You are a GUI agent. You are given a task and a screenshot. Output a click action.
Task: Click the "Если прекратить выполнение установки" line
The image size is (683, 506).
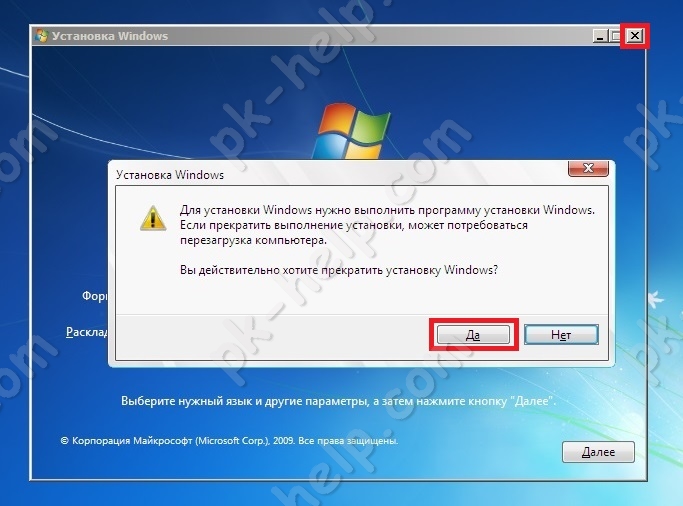[x=354, y=225]
